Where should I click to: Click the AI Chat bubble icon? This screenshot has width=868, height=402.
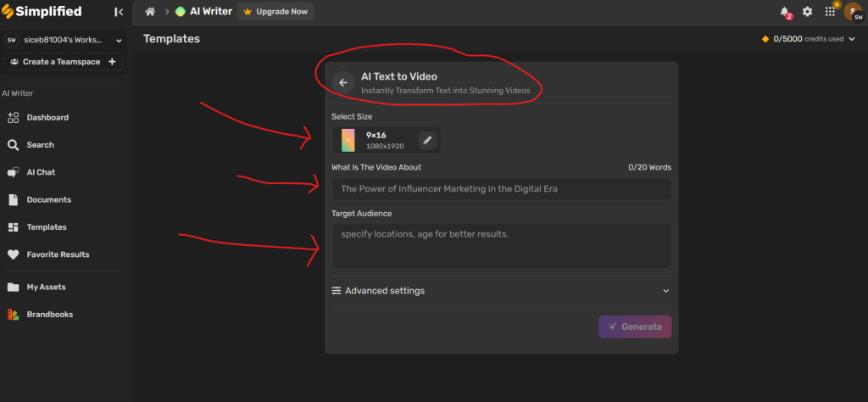point(14,173)
